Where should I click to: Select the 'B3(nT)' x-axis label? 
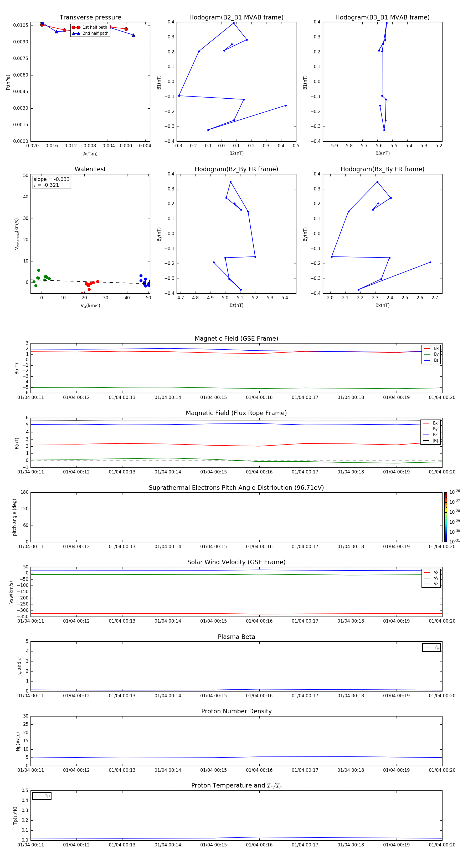click(382, 153)
